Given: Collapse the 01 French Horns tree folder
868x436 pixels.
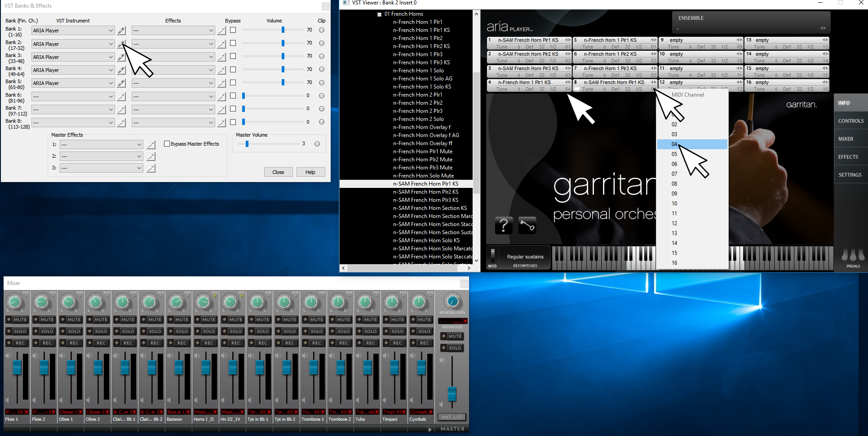Looking at the screenshot, I should pos(379,14).
